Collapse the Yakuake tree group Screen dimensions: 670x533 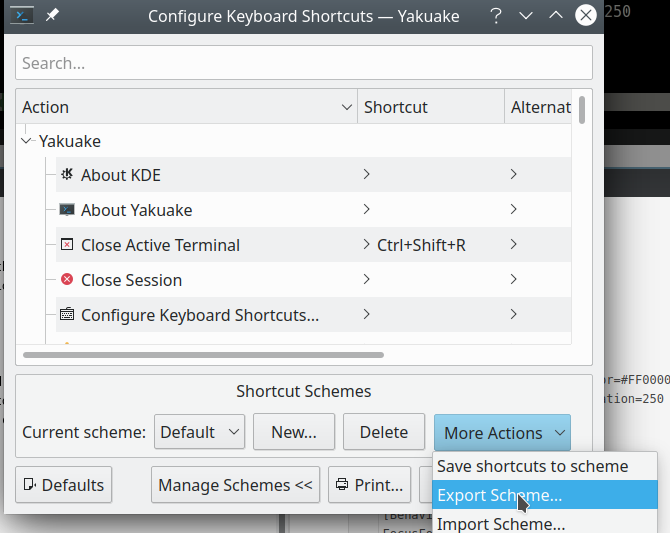coord(26,140)
